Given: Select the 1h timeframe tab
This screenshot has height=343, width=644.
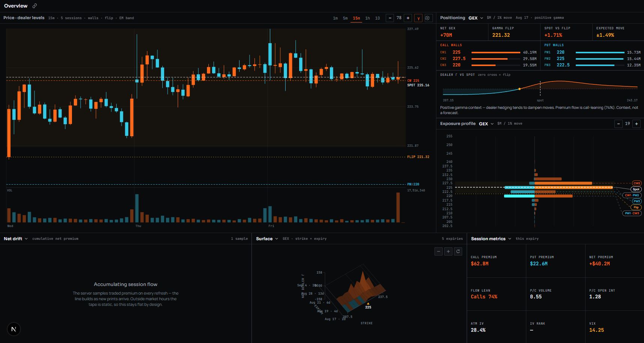Looking at the screenshot, I should (367, 18).
